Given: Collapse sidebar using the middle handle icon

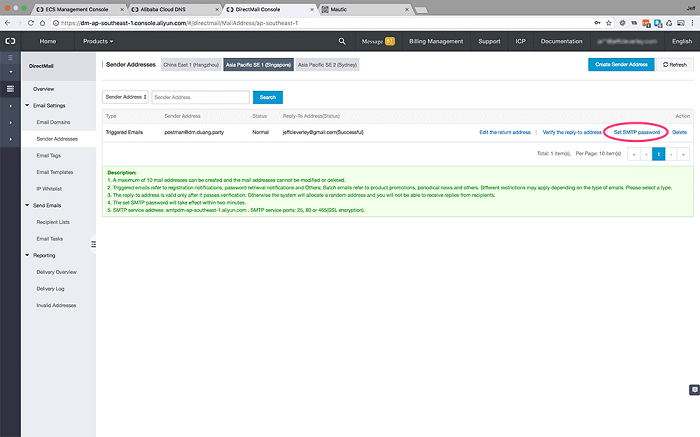Looking at the screenshot, I should [x=93, y=244].
